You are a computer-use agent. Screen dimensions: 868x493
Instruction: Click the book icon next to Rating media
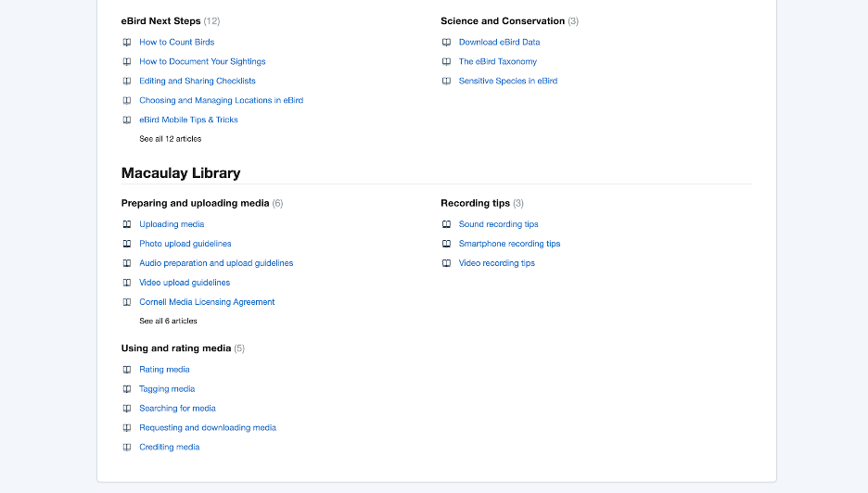(x=127, y=370)
